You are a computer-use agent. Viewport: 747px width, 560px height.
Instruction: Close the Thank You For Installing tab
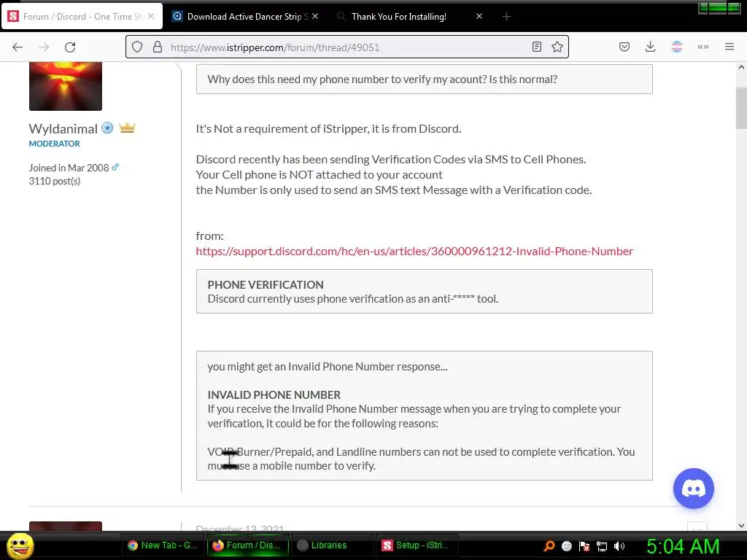pos(479,16)
